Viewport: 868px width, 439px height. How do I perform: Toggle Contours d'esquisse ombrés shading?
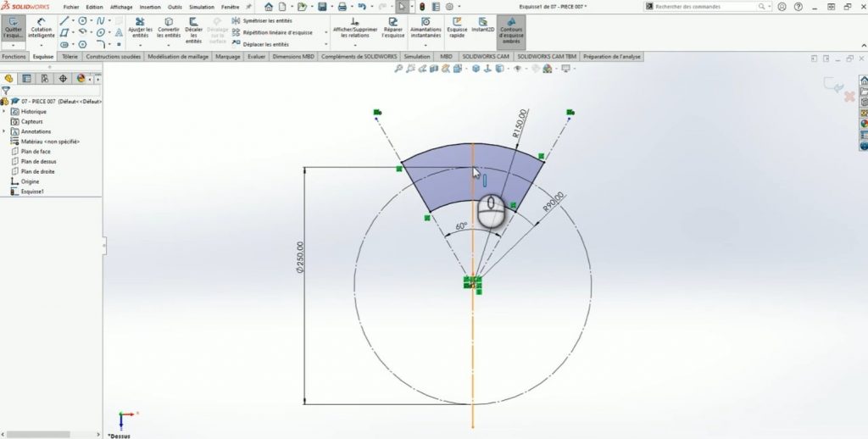pos(511,29)
